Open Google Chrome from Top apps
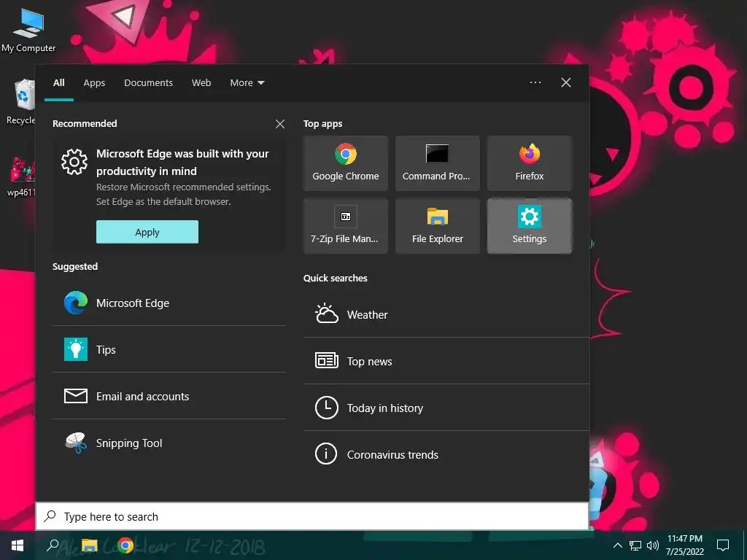Image resolution: width=747 pixels, height=560 pixels. [345, 163]
